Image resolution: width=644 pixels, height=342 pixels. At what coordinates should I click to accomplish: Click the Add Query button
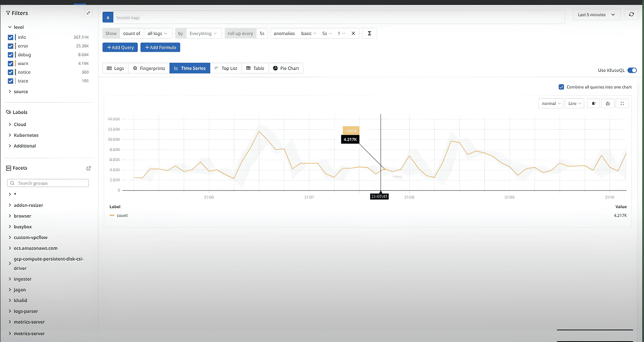click(120, 47)
